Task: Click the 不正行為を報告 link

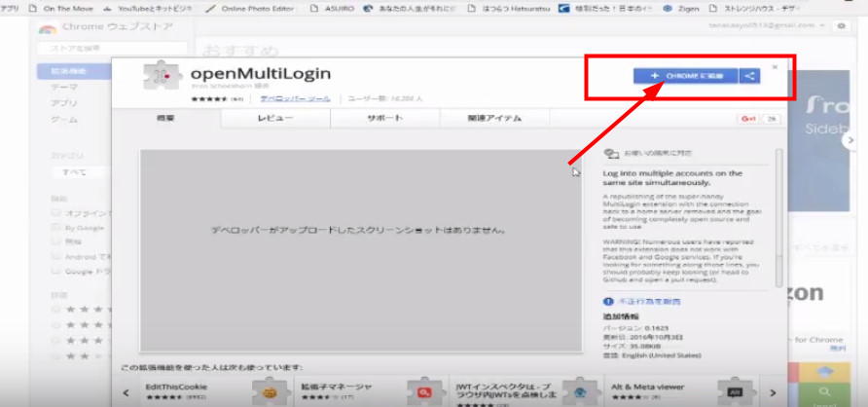Action: (x=650, y=302)
